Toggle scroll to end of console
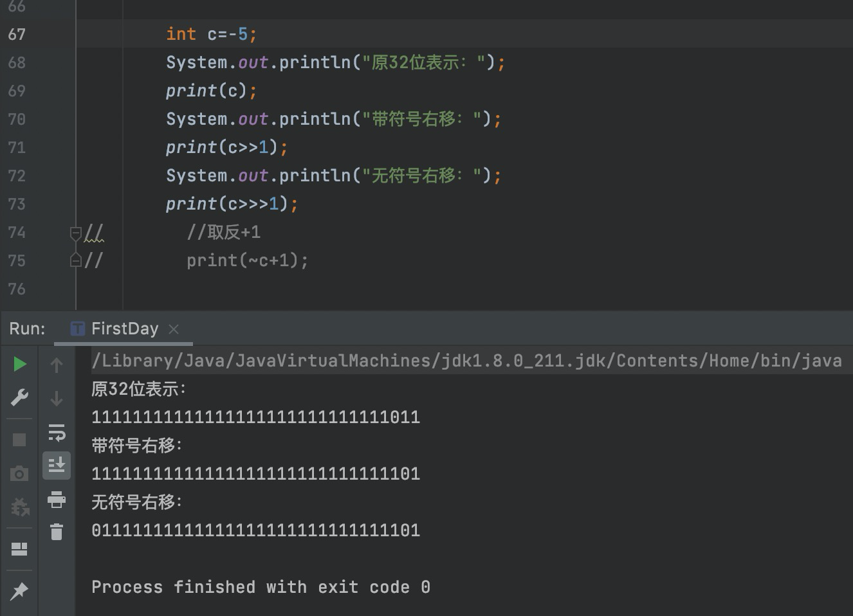 [57, 465]
